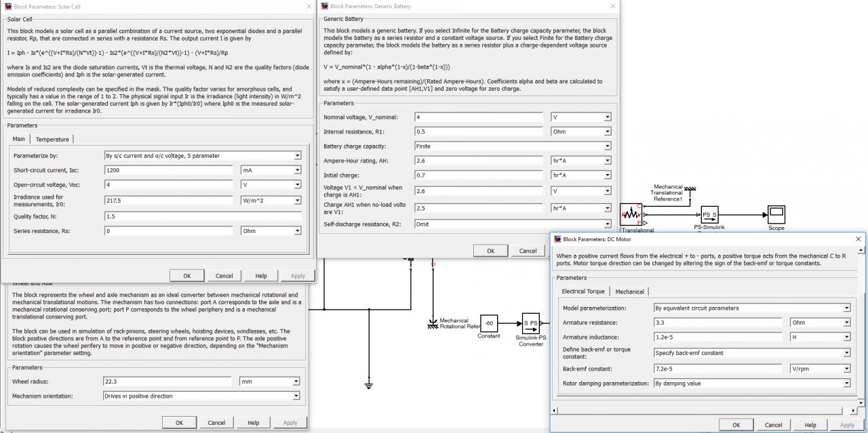The width and height of the screenshot is (868, 433).
Task: Select the PS-Simulink Converter block
Action: [x=709, y=215]
